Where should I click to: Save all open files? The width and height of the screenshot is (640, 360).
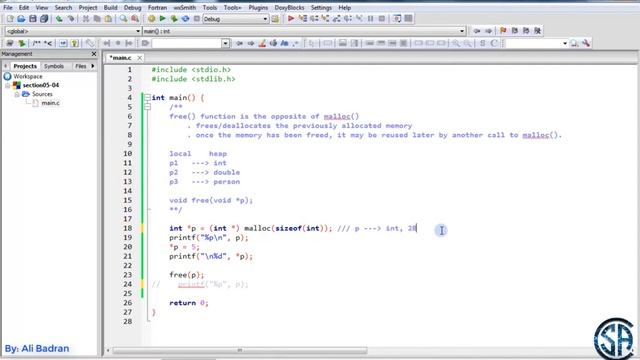point(44,19)
